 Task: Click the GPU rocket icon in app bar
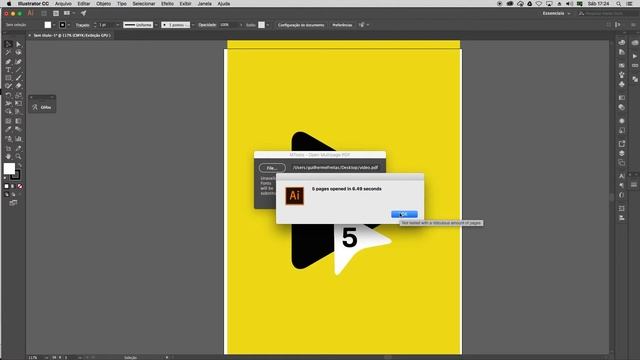[x=83, y=13]
